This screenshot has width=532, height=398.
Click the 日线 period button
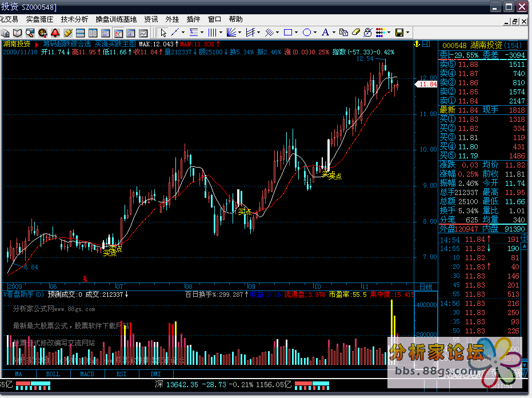point(426,286)
